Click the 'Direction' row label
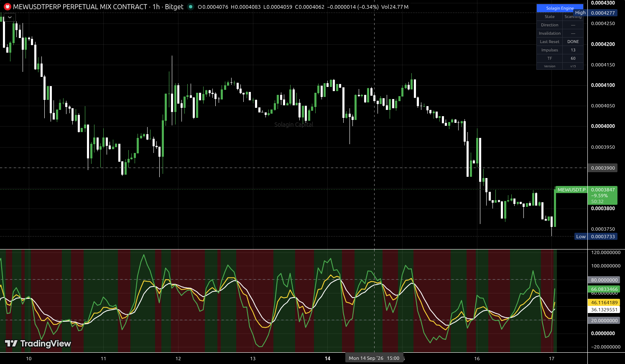 click(x=550, y=25)
